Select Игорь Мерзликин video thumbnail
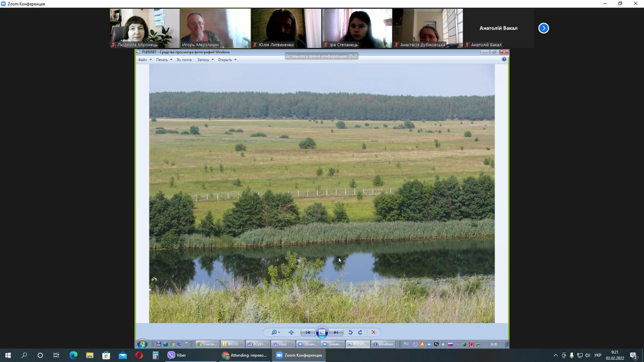The height and width of the screenshot is (362, 644). click(x=215, y=28)
